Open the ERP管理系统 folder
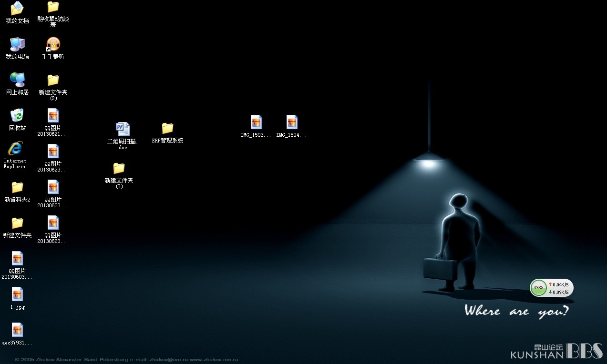The width and height of the screenshot is (607, 364). coord(167,128)
